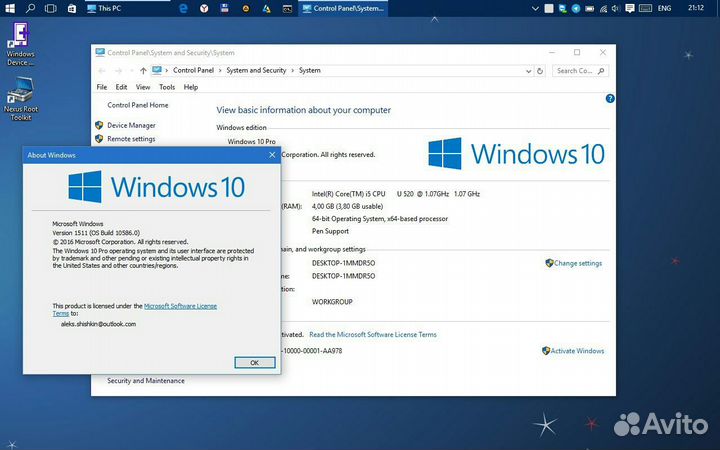Open the File menu
The height and width of the screenshot is (450, 720).
101,87
